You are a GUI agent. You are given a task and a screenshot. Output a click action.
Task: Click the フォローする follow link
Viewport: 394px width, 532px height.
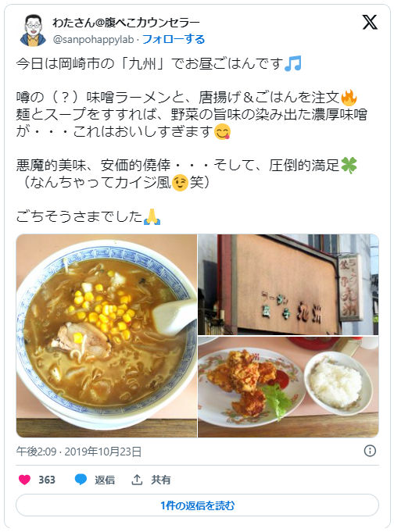coord(174,39)
